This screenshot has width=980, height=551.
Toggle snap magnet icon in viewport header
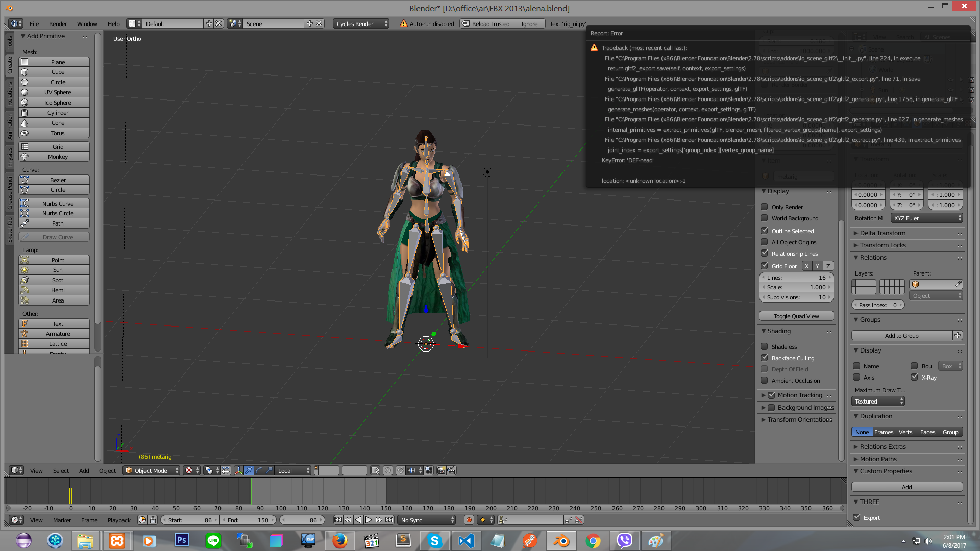coord(401,470)
